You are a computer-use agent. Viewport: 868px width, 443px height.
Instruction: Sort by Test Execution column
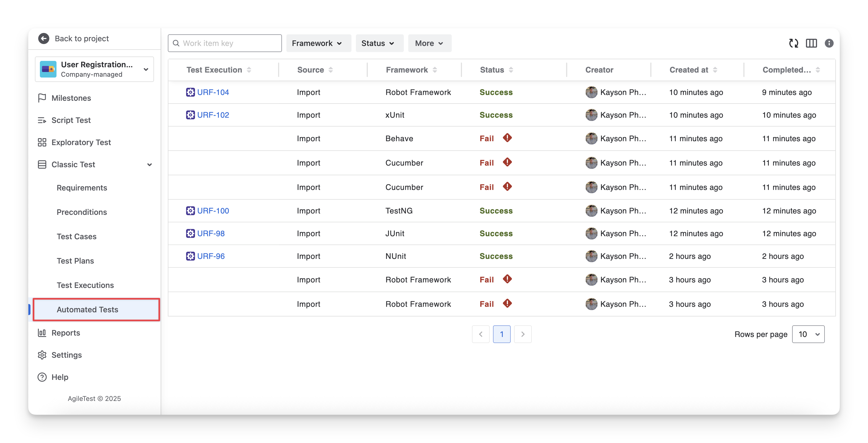249,70
